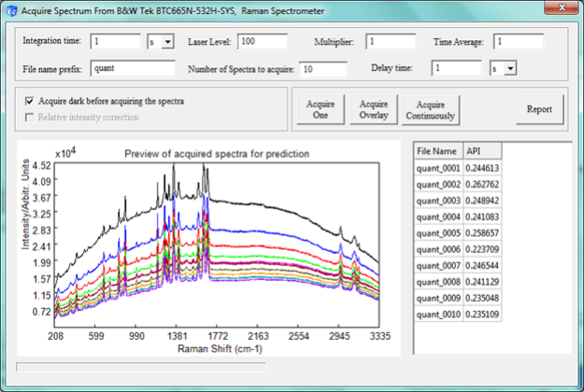Viewport: 584px width, 392px height.
Task: Click the API column header
Action: click(x=482, y=151)
